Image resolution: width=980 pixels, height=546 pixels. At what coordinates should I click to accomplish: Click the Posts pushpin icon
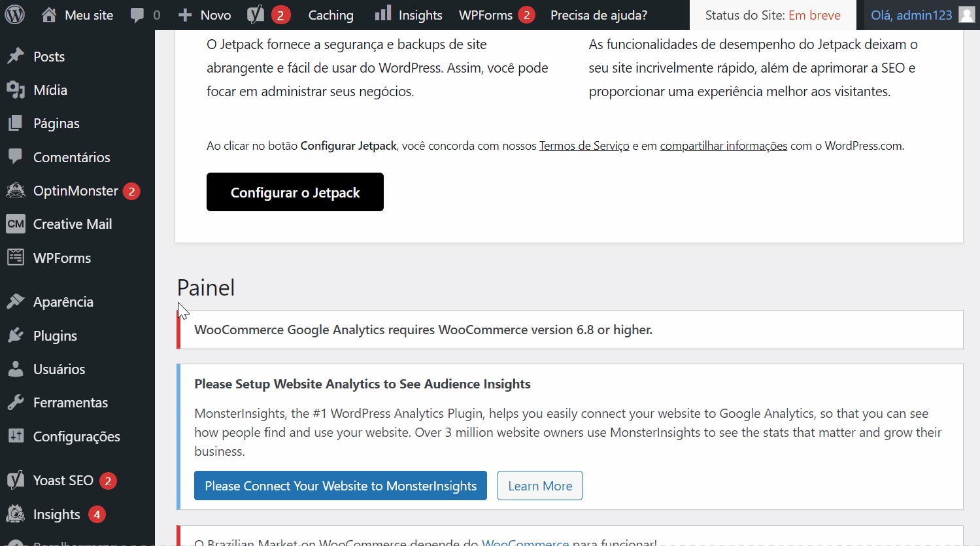pyautogui.click(x=16, y=56)
